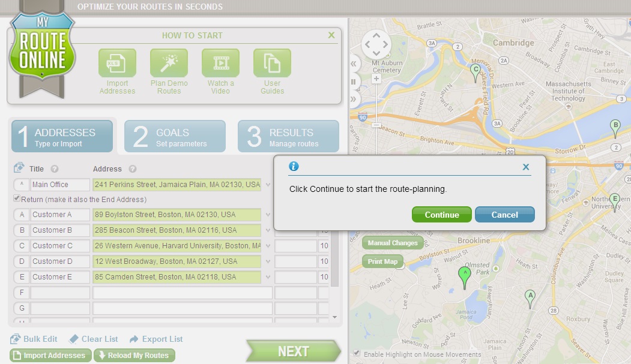The image size is (631, 364).
Task: Click the Print Map button
Action: (382, 261)
